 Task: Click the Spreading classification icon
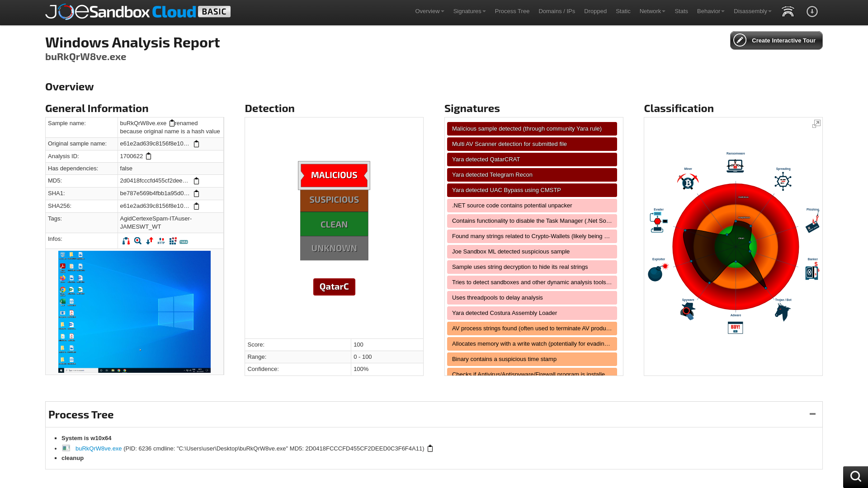pos(783,182)
